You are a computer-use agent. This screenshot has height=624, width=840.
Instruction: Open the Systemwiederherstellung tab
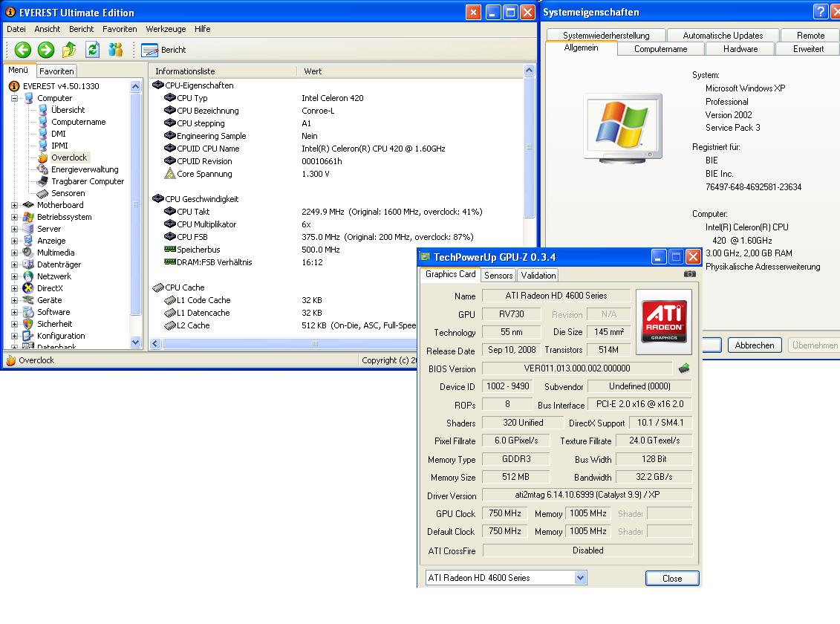click(606, 36)
